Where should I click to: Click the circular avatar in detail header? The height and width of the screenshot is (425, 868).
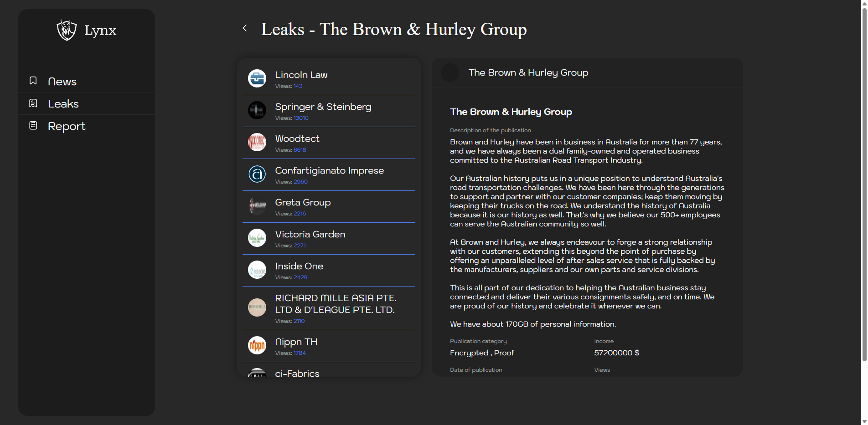(450, 73)
